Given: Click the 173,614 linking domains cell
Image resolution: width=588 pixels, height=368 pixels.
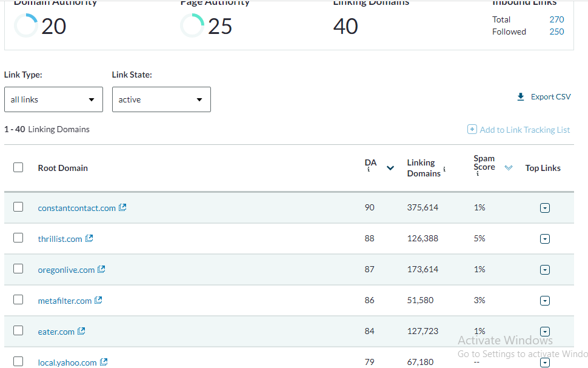Looking at the screenshot, I should (x=423, y=269).
